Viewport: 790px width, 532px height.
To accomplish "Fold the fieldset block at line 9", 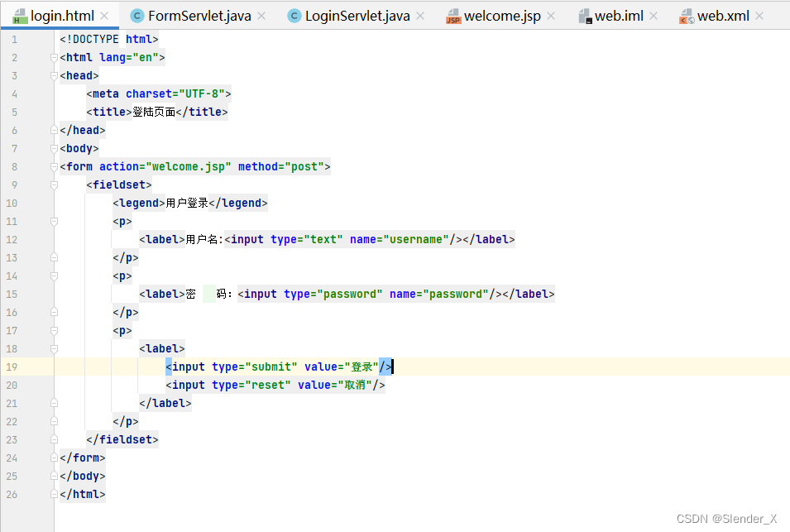I will click(55, 185).
